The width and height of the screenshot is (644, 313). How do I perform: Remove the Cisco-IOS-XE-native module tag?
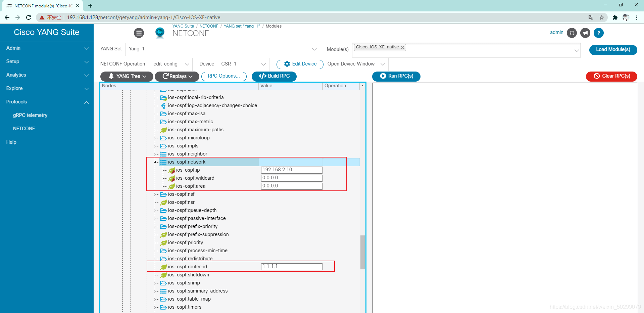coord(402,47)
